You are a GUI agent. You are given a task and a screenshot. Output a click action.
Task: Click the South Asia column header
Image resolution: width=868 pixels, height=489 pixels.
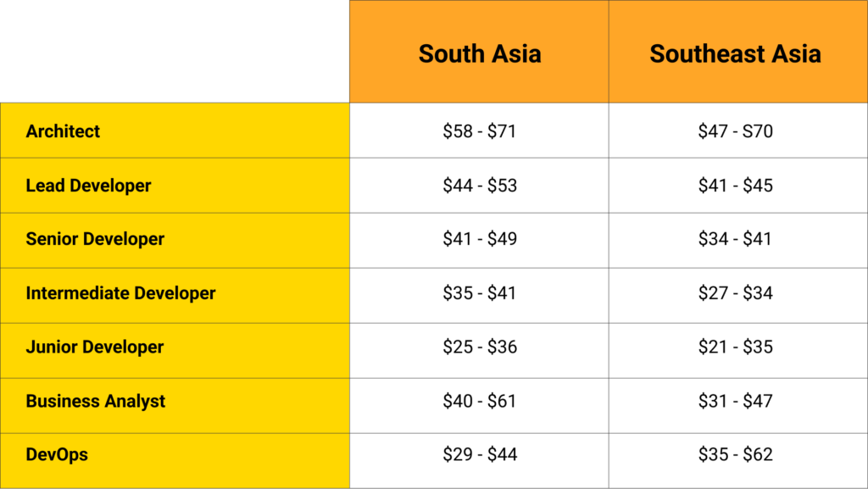(480, 52)
